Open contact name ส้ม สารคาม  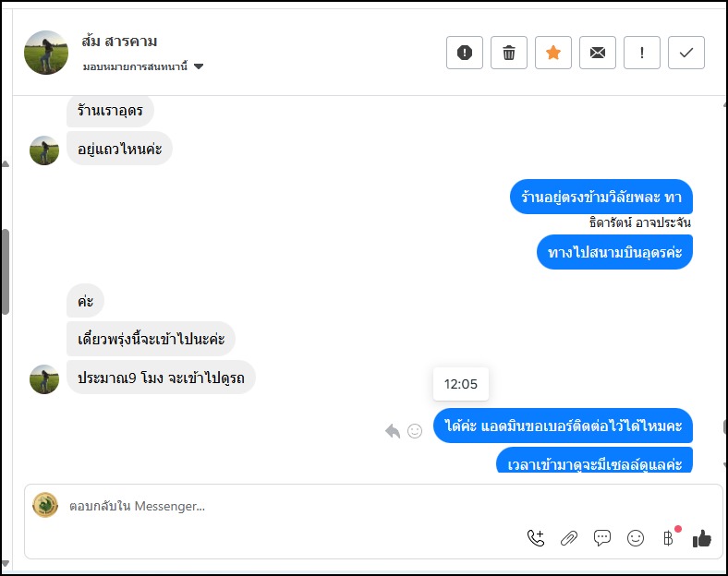[x=119, y=41]
